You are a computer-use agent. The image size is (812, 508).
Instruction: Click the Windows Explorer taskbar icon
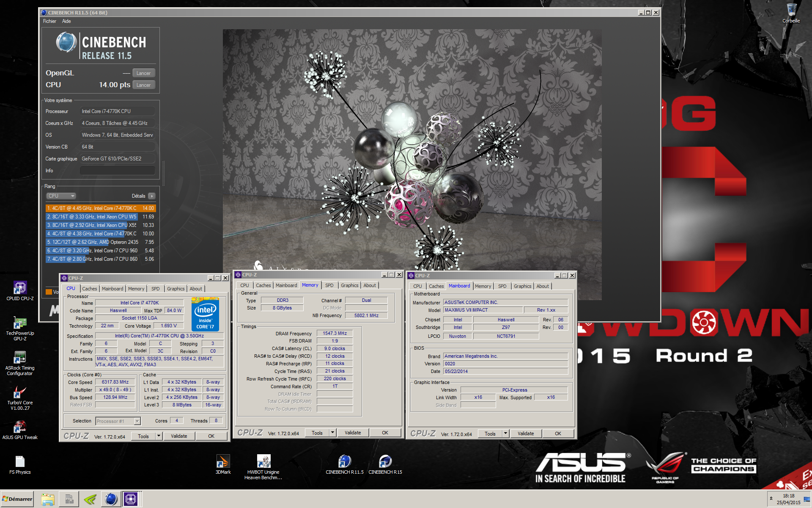tap(48, 500)
